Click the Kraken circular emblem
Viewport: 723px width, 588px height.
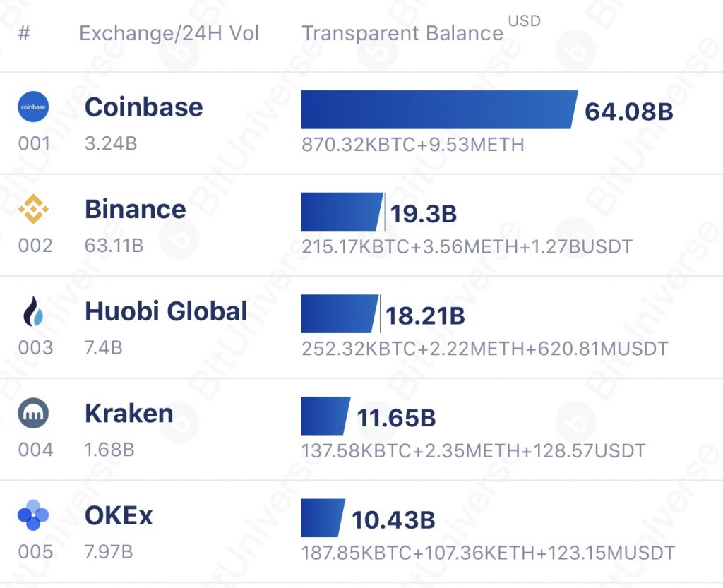click(x=32, y=414)
